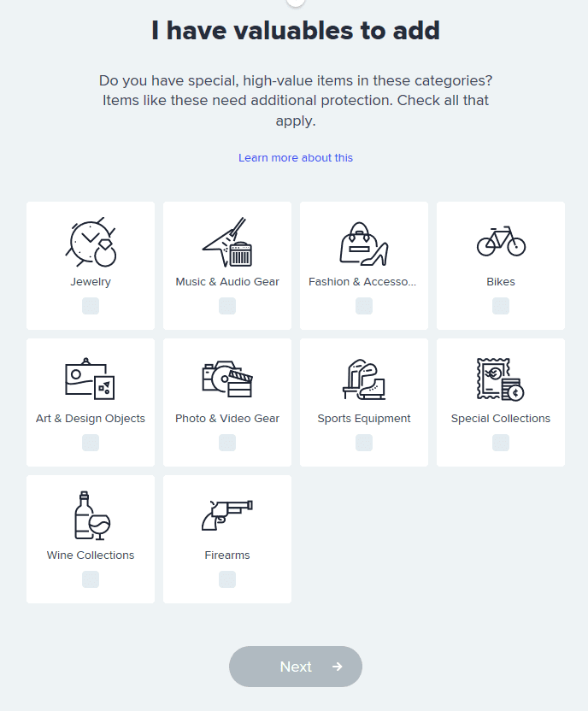The height and width of the screenshot is (711, 588).
Task: Select the Music & Audio Gear guitar icon
Action: tap(227, 242)
